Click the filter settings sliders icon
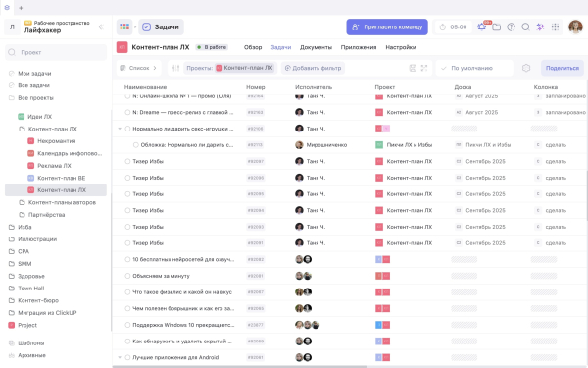The width and height of the screenshot is (588, 368). (175, 68)
